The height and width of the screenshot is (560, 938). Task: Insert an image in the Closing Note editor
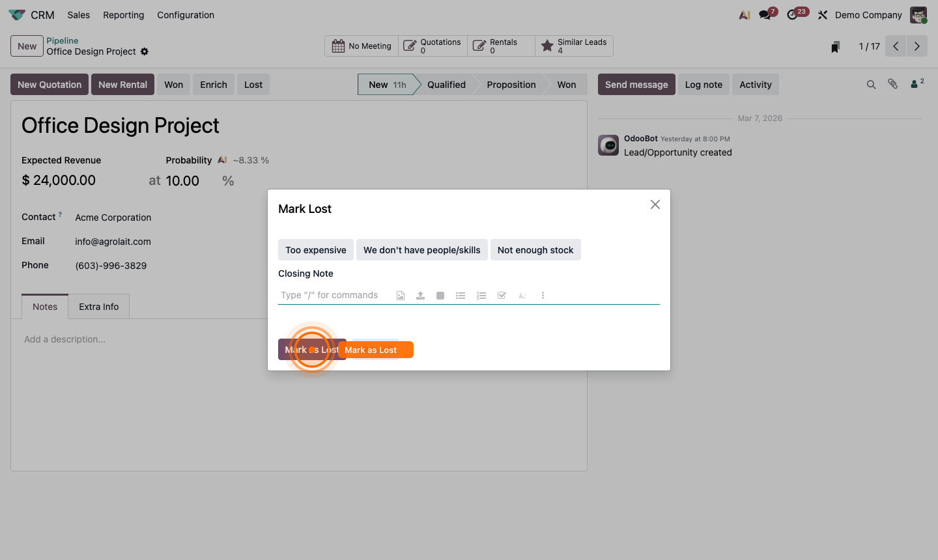[x=400, y=295]
